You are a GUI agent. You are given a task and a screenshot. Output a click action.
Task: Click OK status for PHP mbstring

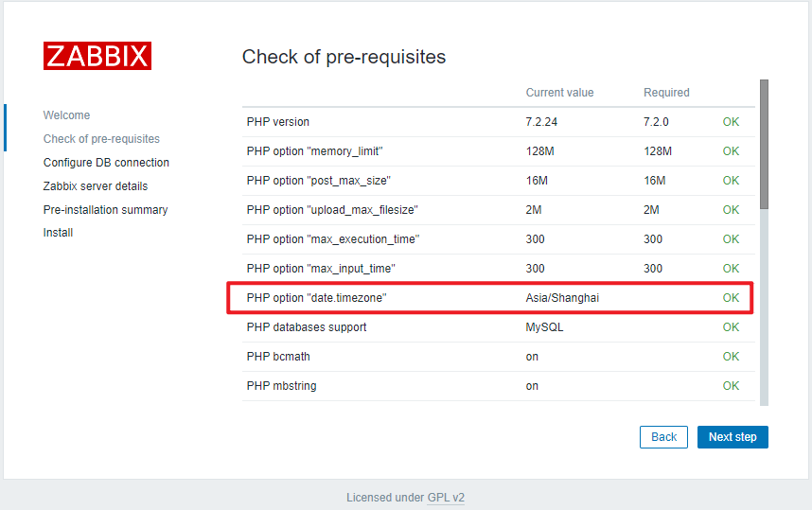point(731,386)
